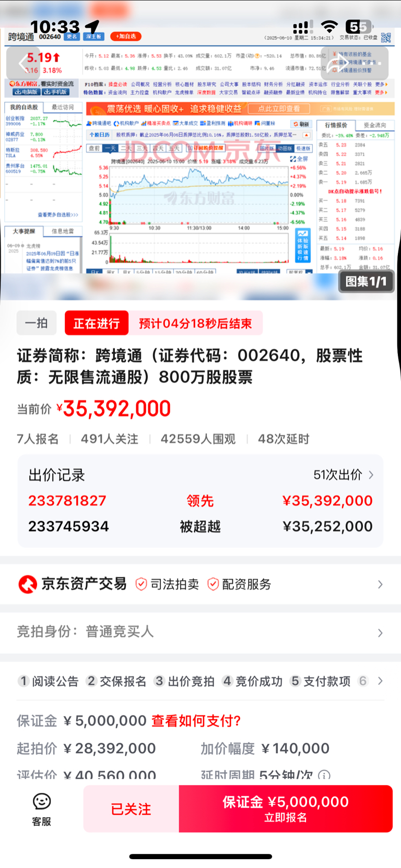Tap the location arrow beside the clock

click(x=92, y=27)
